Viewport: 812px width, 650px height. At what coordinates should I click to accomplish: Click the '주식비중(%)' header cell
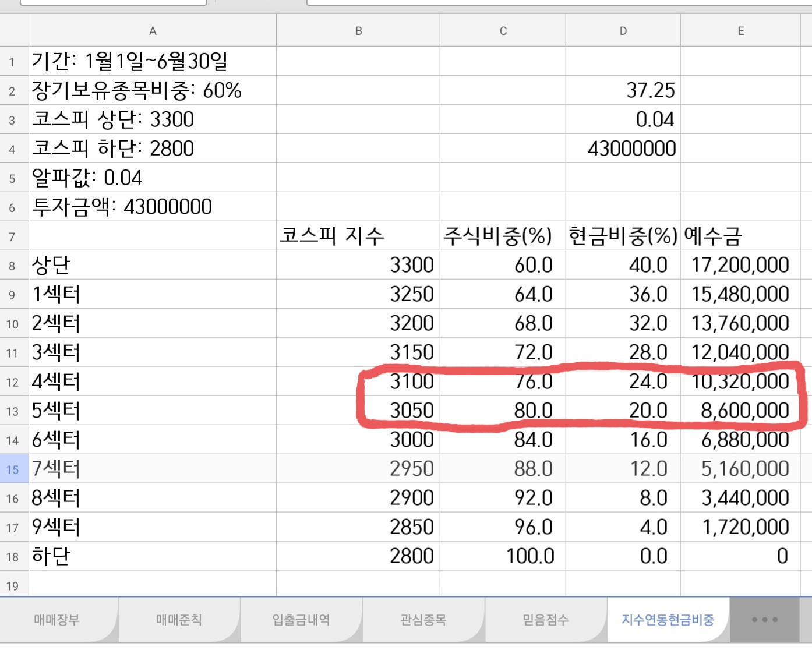tap(503, 236)
